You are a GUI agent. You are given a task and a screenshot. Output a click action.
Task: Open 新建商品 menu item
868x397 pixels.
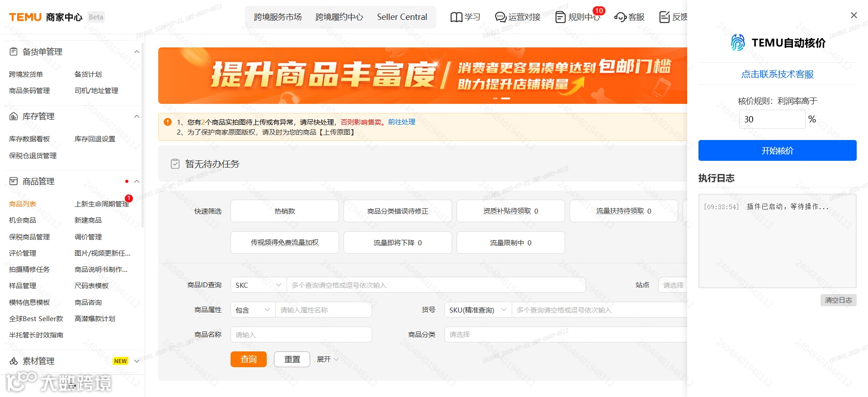coord(88,220)
